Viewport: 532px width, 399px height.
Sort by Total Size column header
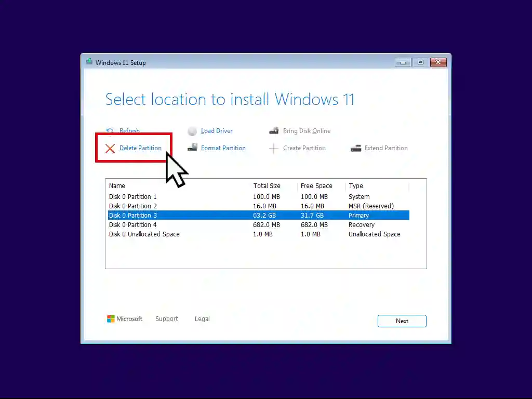click(x=267, y=186)
